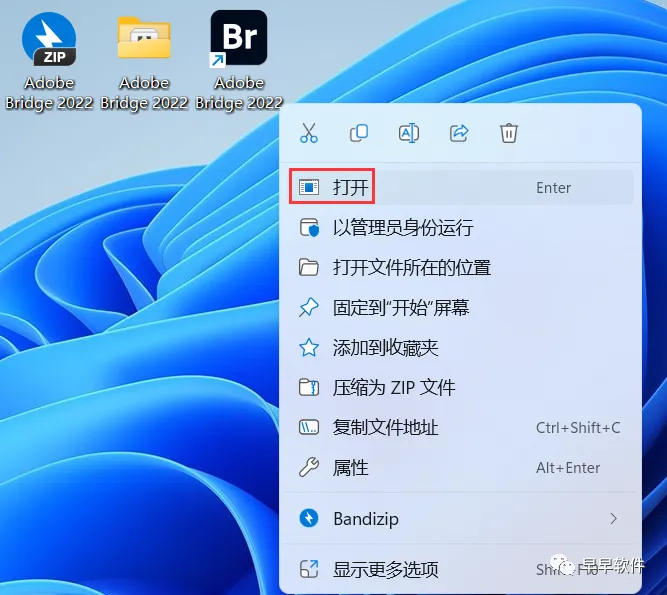667x595 pixels.
Task: Click the path icon beside 复制文件地址
Action: pos(309,427)
